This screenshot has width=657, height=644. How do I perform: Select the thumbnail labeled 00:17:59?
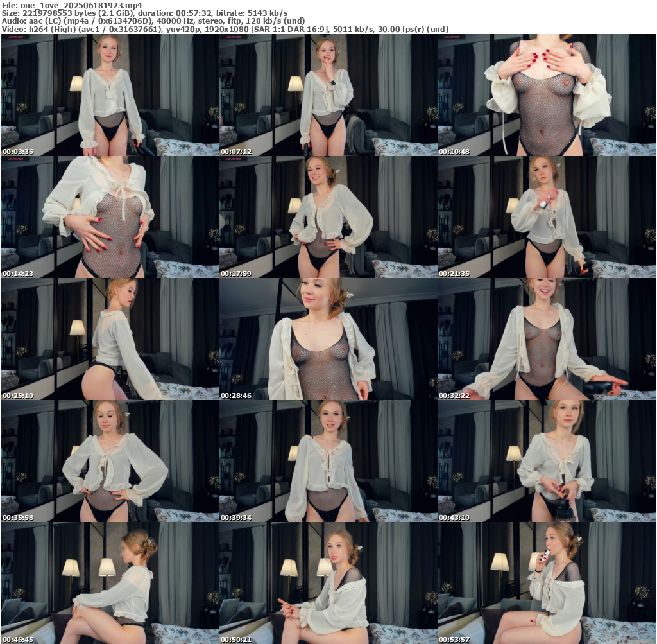[328, 217]
